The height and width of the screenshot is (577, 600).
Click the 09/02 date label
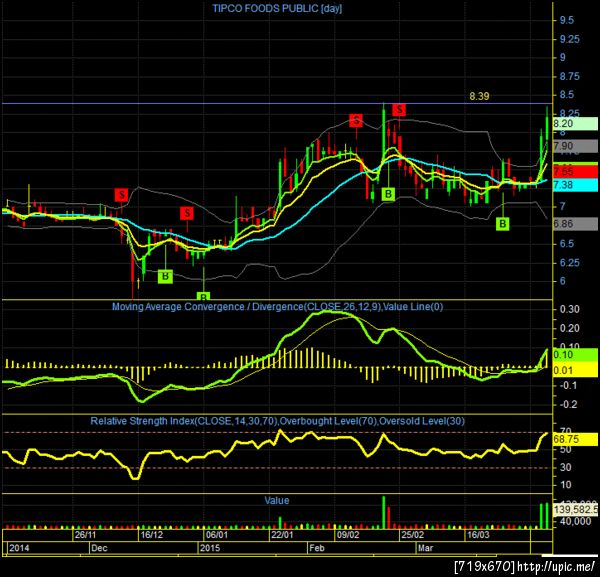click(x=347, y=535)
